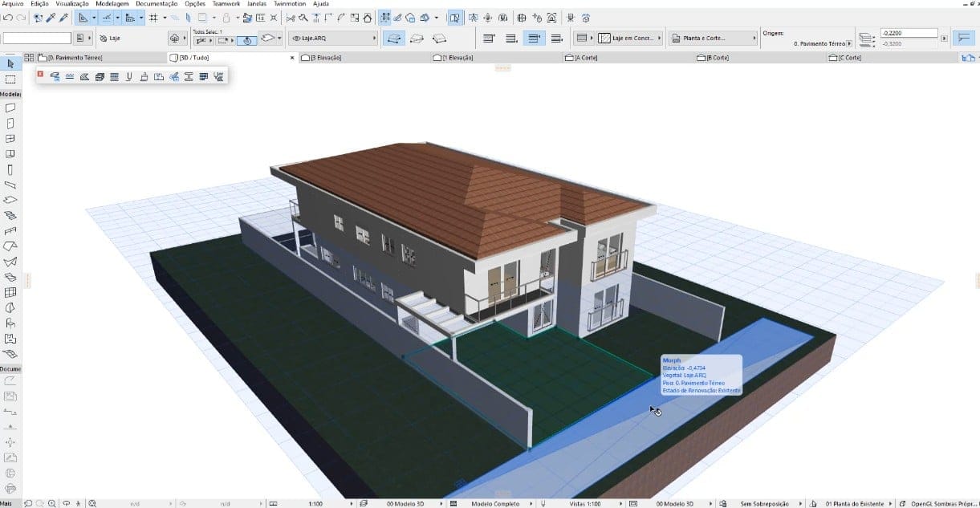Screen dimensions: 980x508
Task: Choose the I-beam icon in floating palette
Action: (x=189, y=76)
